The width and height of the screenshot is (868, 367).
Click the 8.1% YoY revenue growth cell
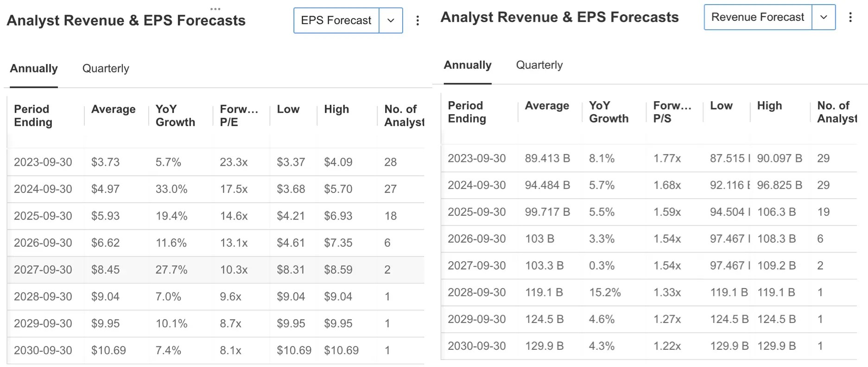point(602,158)
